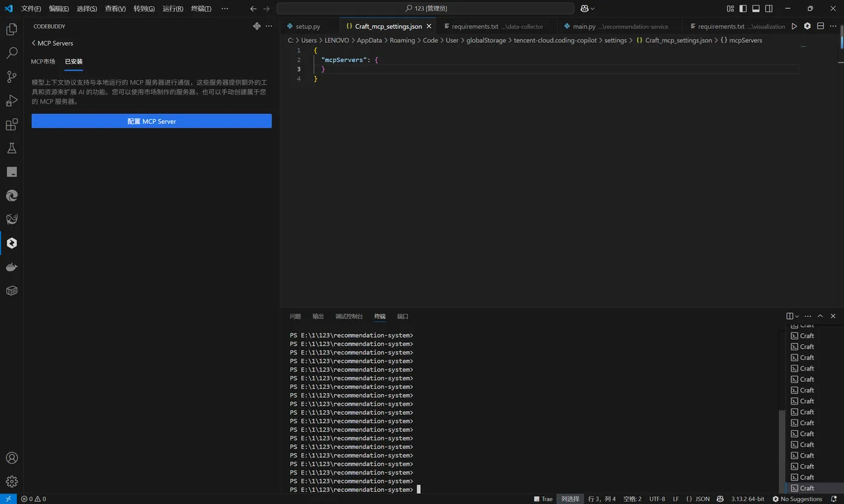
Task: Click the errors and warnings status item
Action: pyautogui.click(x=34, y=499)
